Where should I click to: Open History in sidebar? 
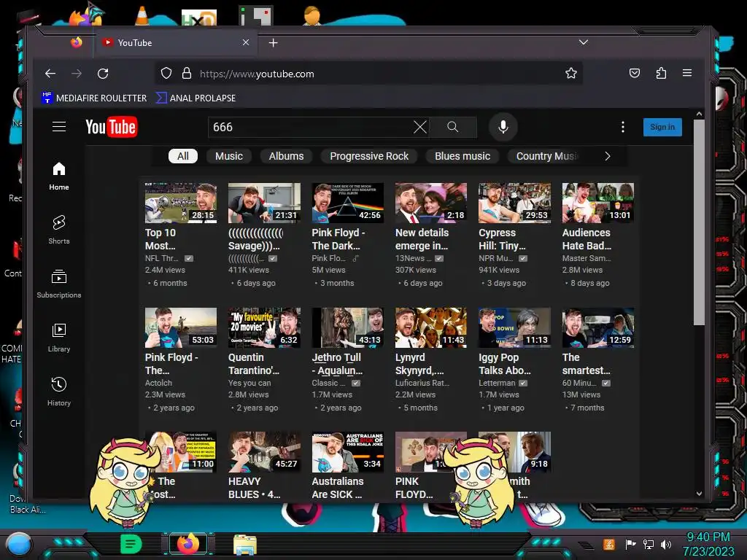tap(59, 392)
